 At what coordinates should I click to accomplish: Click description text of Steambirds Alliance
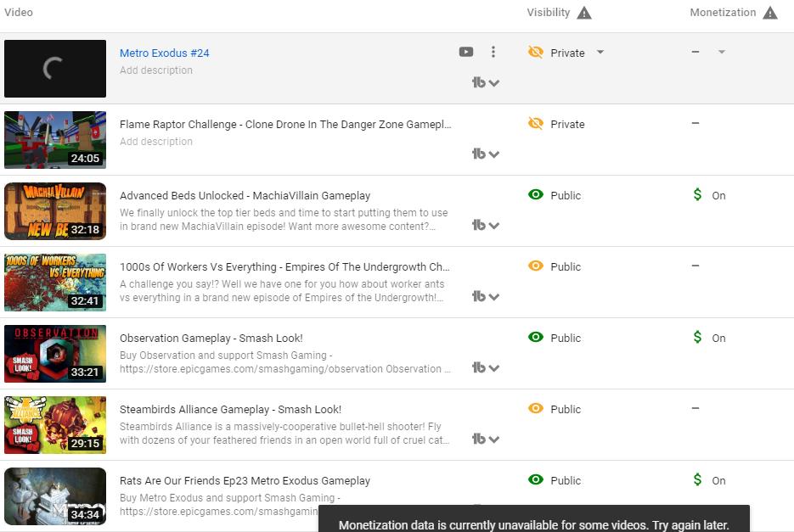pyautogui.click(x=284, y=434)
